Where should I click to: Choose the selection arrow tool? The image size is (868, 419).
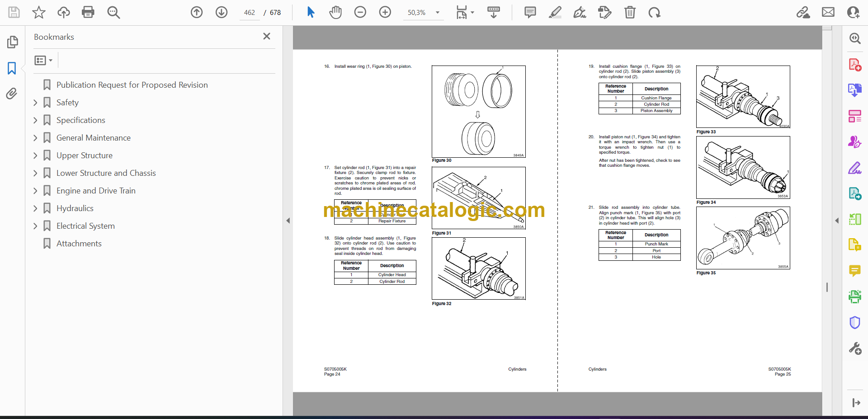coord(311,12)
